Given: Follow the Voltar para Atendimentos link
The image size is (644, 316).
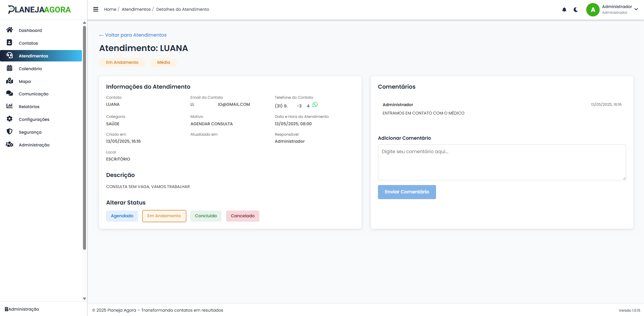Looking at the screenshot, I should [133, 35].
